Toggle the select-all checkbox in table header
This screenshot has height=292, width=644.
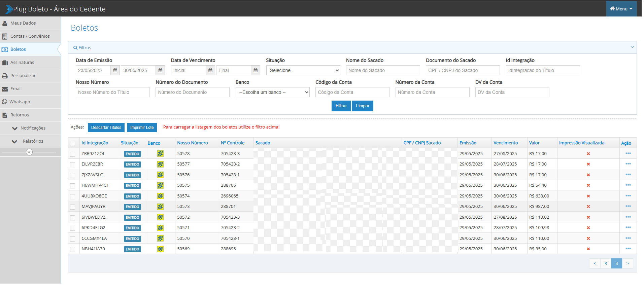pos(73,143)
